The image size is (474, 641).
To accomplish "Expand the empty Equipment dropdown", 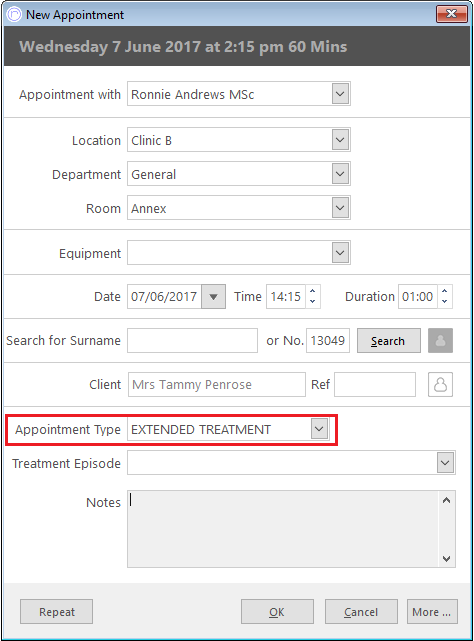I will 340,253.
